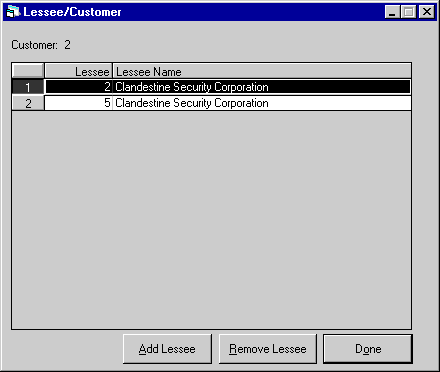This screenshot has width=440, height=372.
Task: Select lessee number 2 cell in first row
Action: (78, 87)
